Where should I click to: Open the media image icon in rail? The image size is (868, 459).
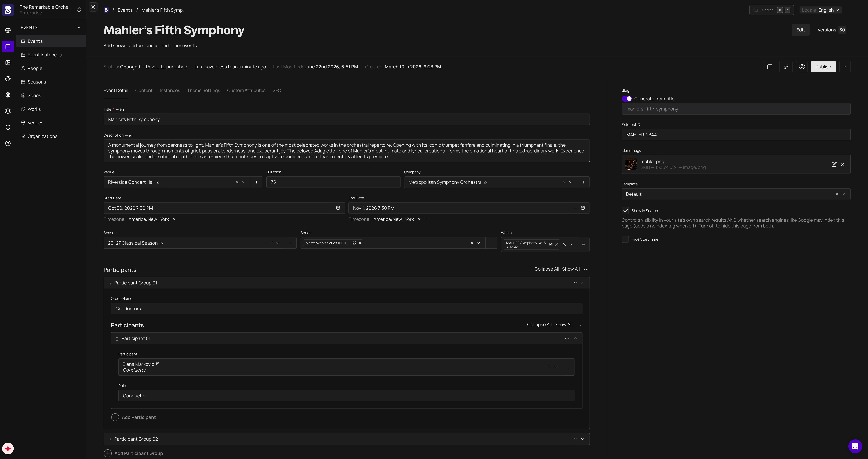coord(8,63)
